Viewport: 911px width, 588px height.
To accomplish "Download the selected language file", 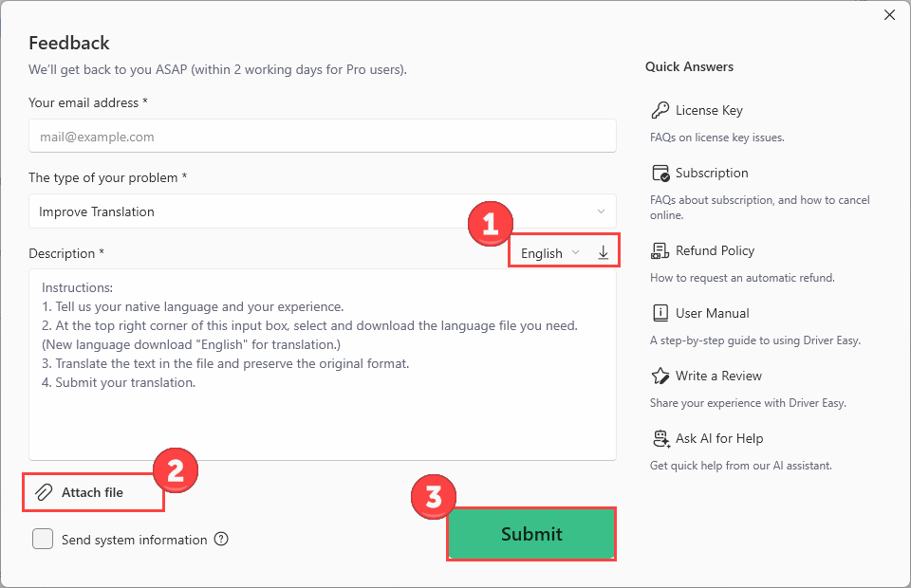I will coord(603,253).
